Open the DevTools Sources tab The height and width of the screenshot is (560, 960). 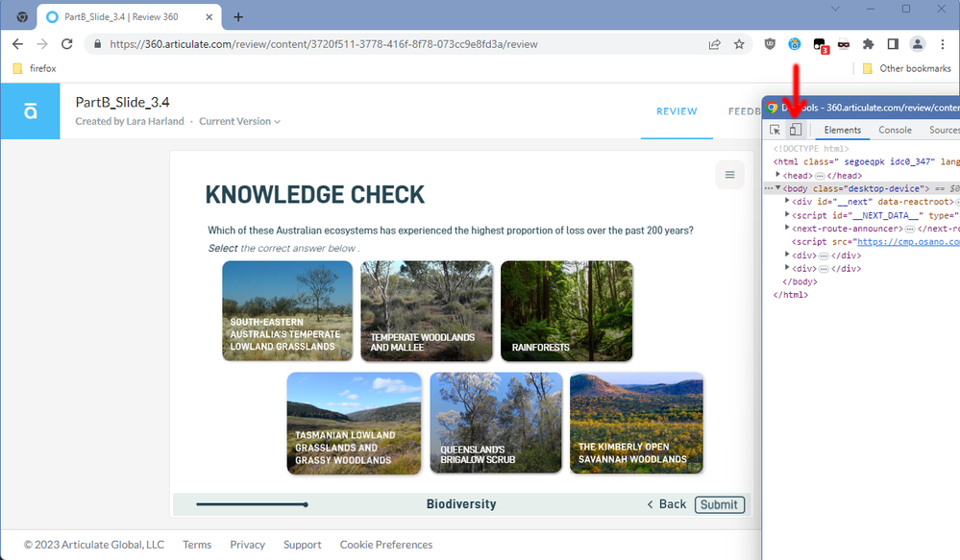pyautogui.click(x=944, y=130)
